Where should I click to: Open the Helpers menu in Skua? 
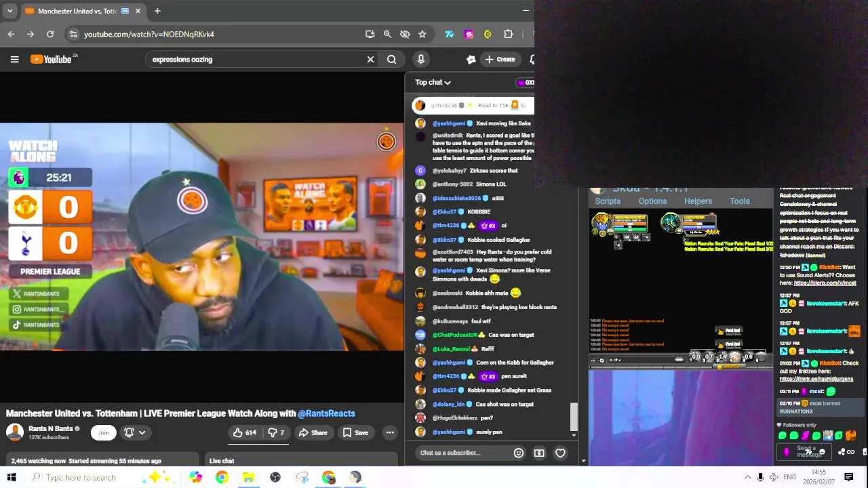tap(698, 201)
